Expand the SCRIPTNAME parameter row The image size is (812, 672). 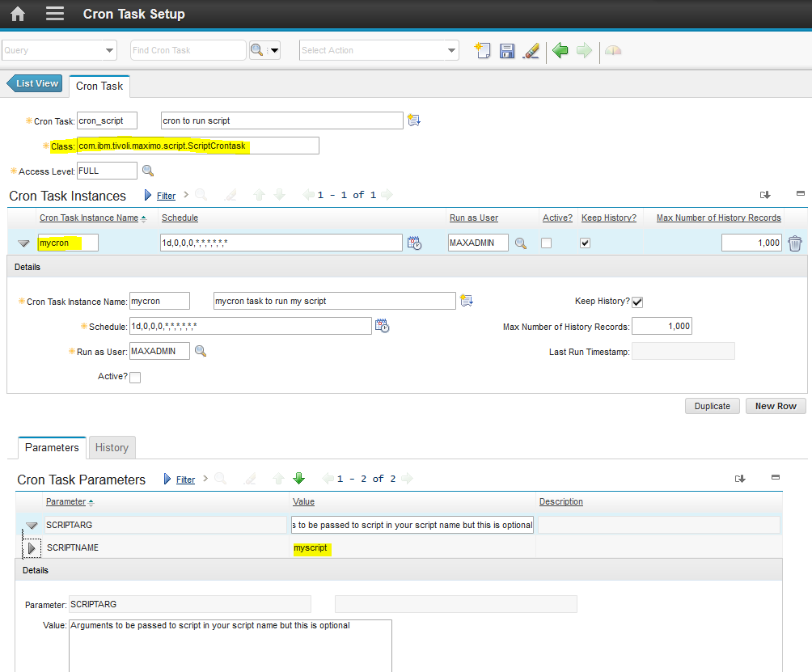point(32,547)
